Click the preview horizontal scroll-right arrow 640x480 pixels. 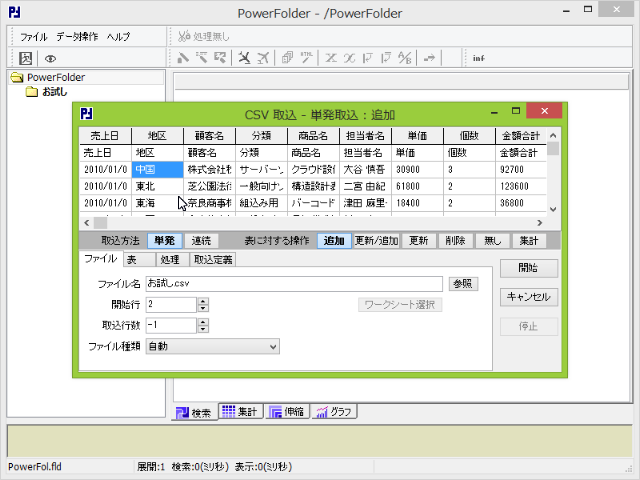540,223
